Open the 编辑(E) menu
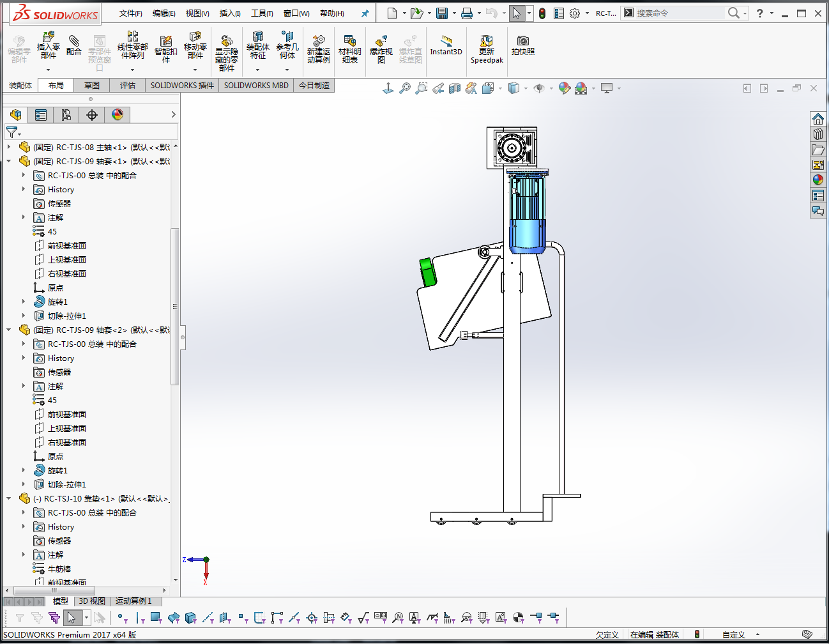 pos(164,13)
